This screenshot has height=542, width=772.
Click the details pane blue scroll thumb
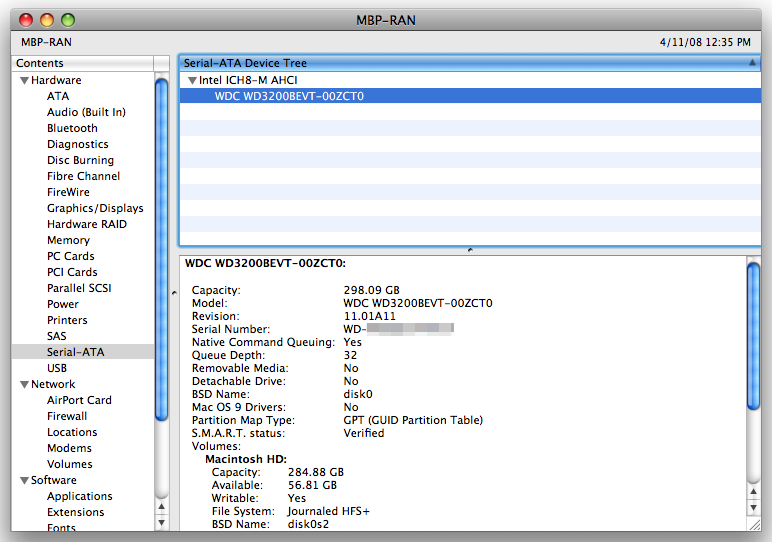pos(753,336)
